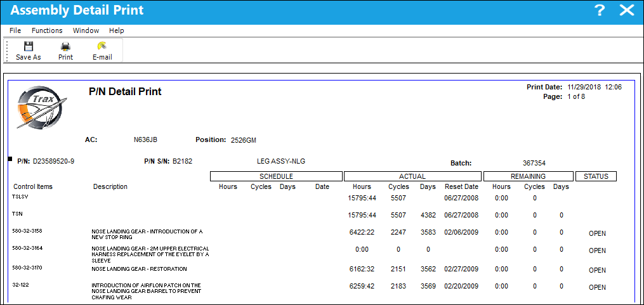Click OPEN status for 580-32-3170
The width and height of the screenshot is (644, 305).
597,270
